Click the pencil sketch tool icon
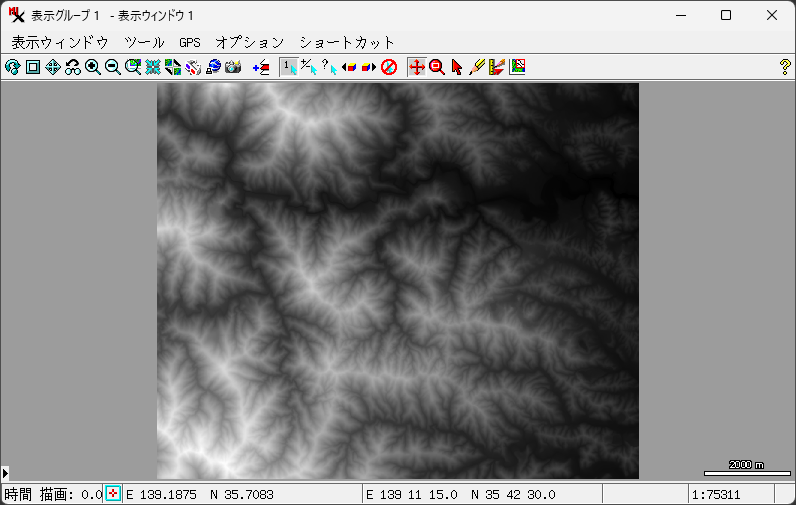 [477, 67]
